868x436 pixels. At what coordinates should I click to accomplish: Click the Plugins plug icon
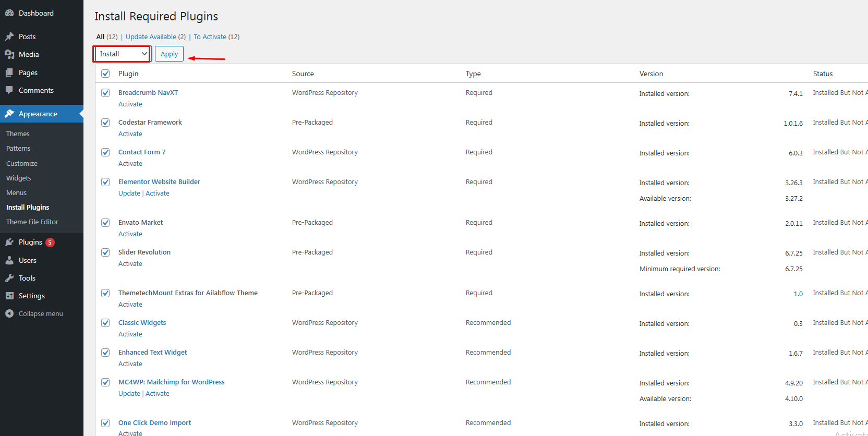pyautogui.click(x=9, y=242)
